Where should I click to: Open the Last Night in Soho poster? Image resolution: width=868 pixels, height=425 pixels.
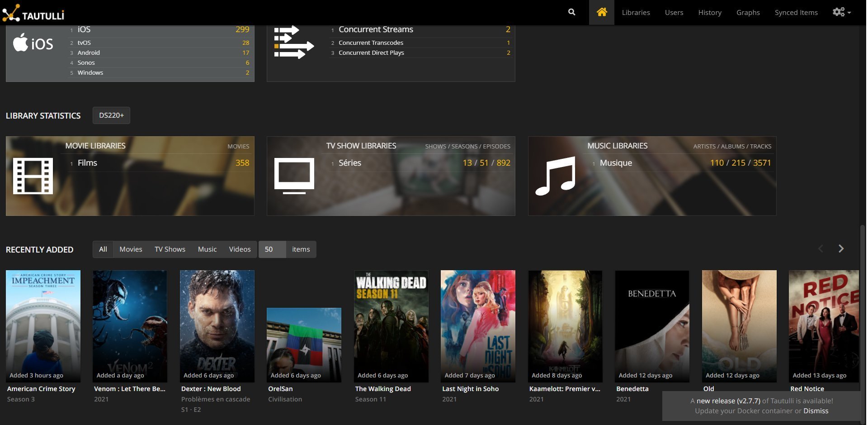click(478, 326)
